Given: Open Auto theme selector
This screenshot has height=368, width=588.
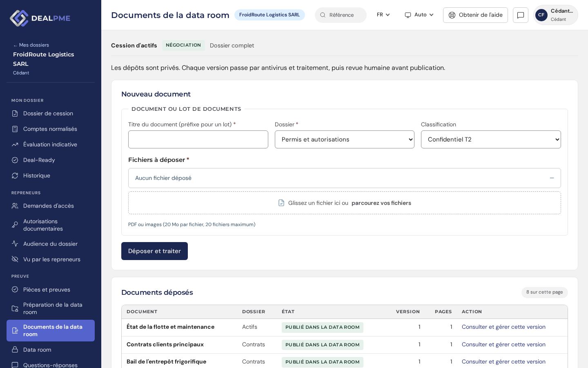Looking at the screenshot, I should tap(419, 15).
